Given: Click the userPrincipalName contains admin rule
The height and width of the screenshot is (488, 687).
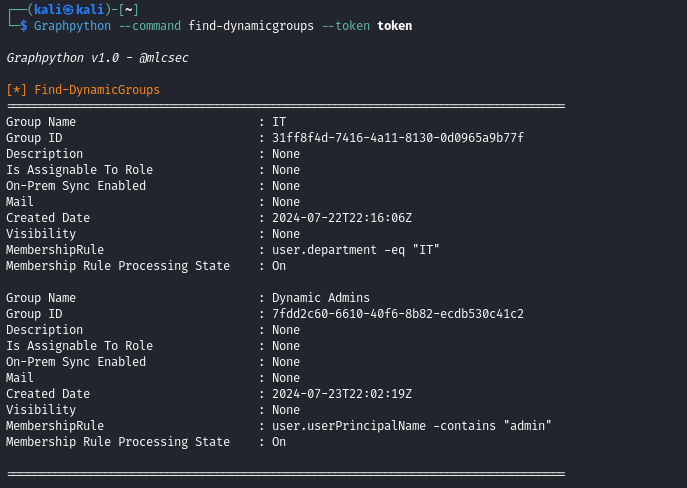Looking at the screenshot, I should tap(411, 426).
